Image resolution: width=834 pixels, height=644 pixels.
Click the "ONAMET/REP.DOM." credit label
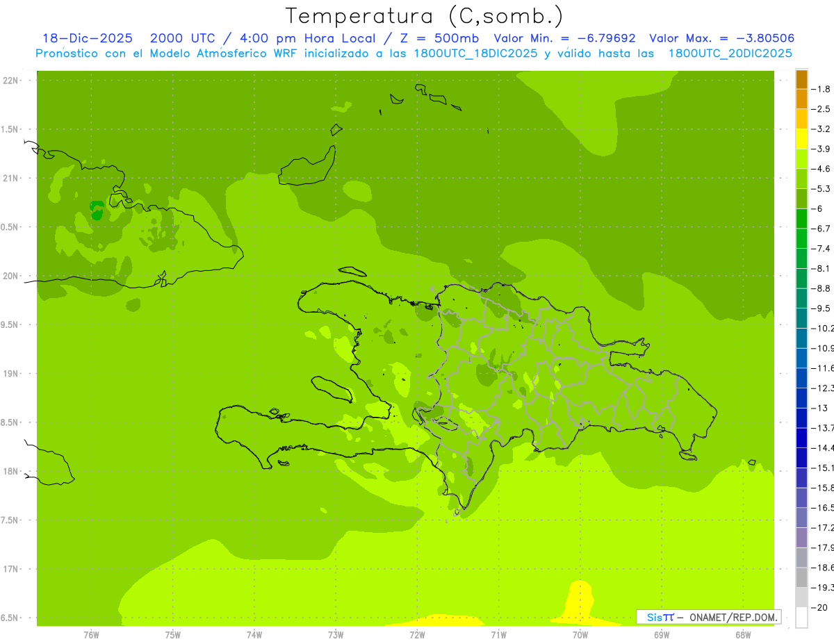734,617
